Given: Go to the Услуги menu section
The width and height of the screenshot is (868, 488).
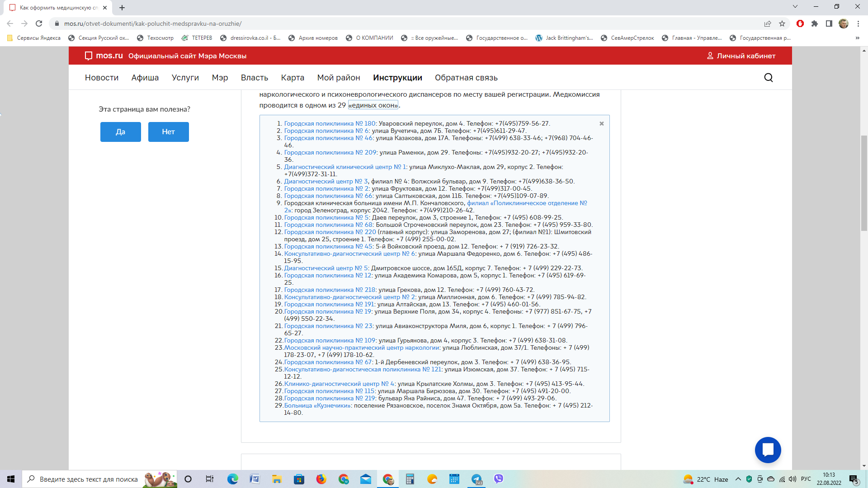Looking at the screenshot, I should pyautogui.click(x=185, y=78).
